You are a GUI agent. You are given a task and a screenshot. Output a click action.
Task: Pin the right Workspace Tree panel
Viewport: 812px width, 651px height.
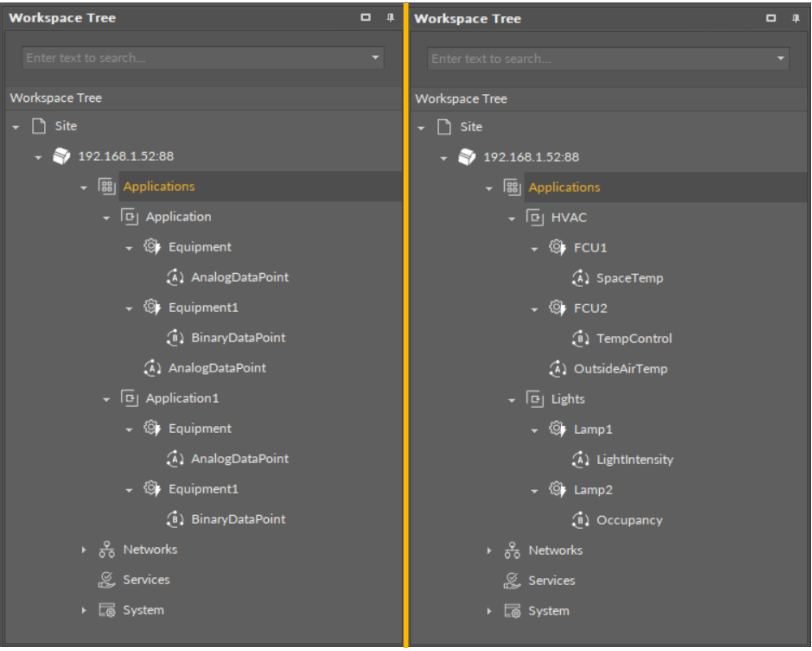[x=795, y=18]
